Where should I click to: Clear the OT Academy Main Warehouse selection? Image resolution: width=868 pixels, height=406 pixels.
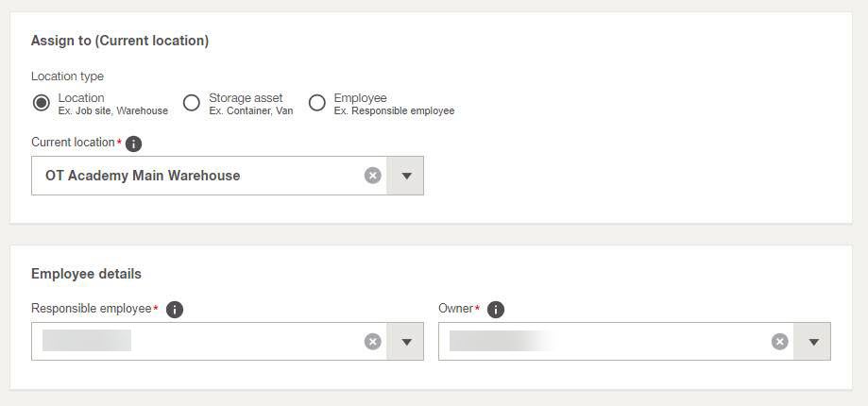click(372, 176)
